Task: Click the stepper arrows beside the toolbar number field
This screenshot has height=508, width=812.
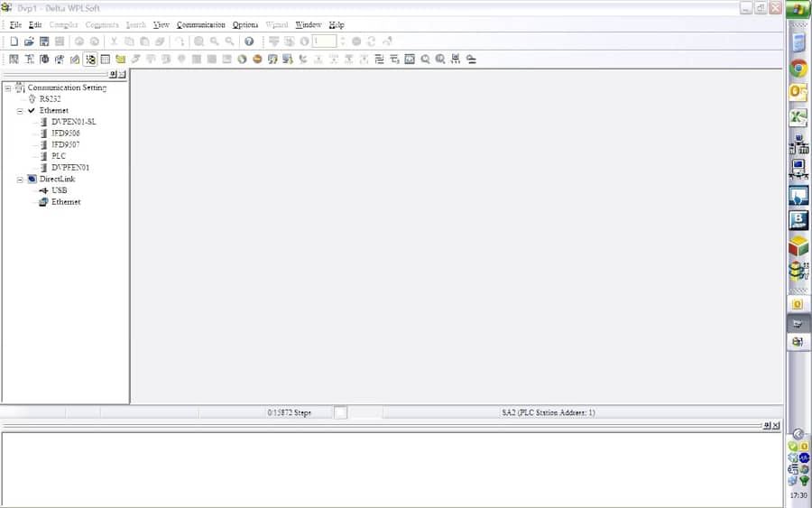Action: (x=342, y=42)
